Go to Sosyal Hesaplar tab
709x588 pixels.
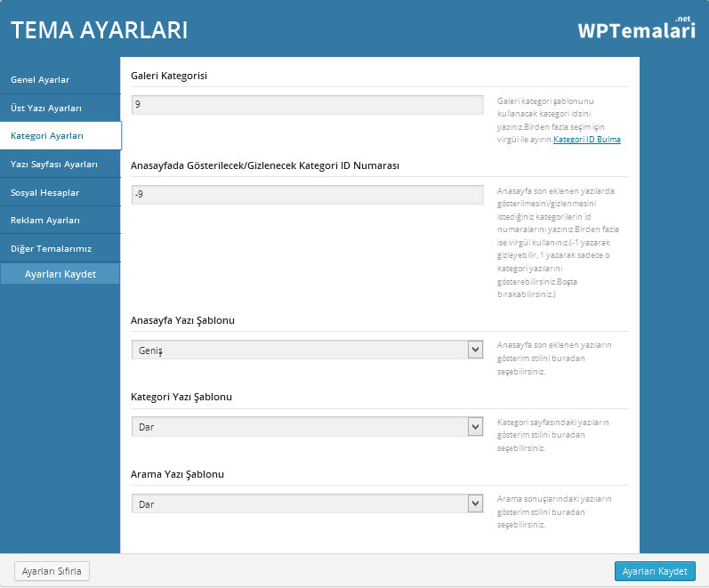(x=60, y=193)
